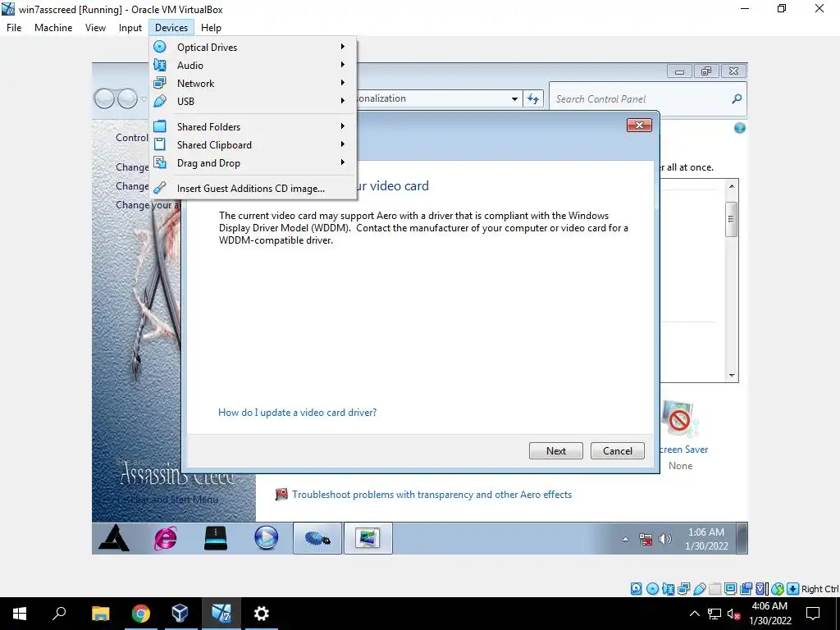Open VirtualBox Manager on host taskbar
The height and width of the screenshot is (630, 840).
pos(180,613)
